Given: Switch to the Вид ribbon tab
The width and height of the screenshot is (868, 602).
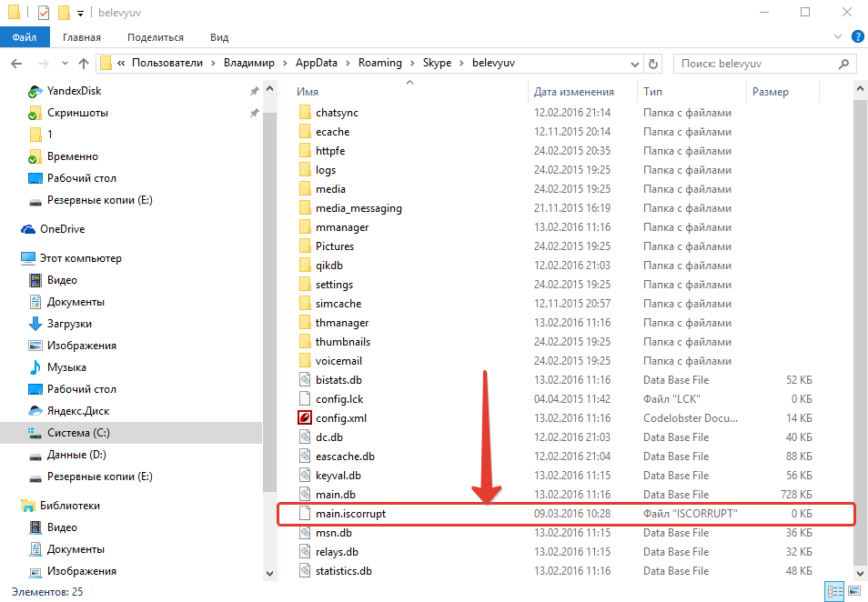Looking at the screenshot, I should [219, 37].
